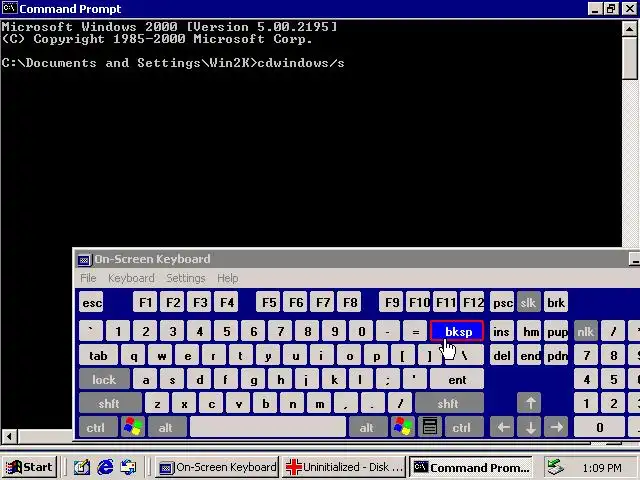Viewport: 640px width, 480px height.
Task: Click the application menu key icon
Action: [x=429, y=427]
